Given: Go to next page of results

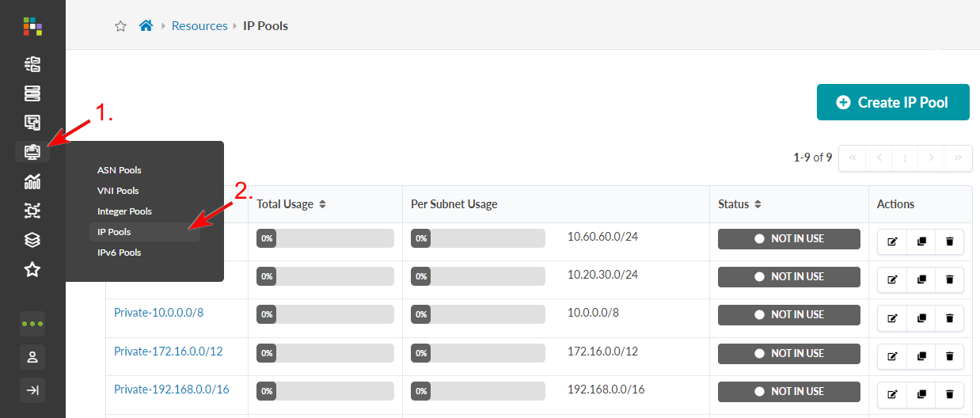Looking at the screenshot, I should tap(931, 158).
